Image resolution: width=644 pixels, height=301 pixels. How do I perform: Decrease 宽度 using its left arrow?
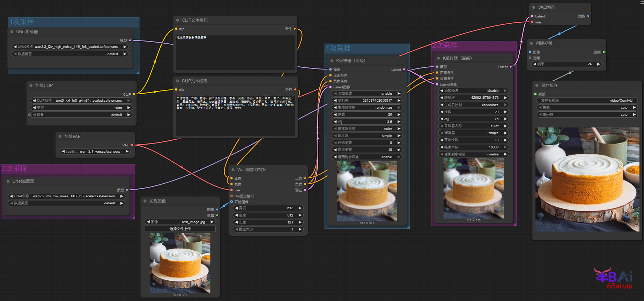[236, 208]
